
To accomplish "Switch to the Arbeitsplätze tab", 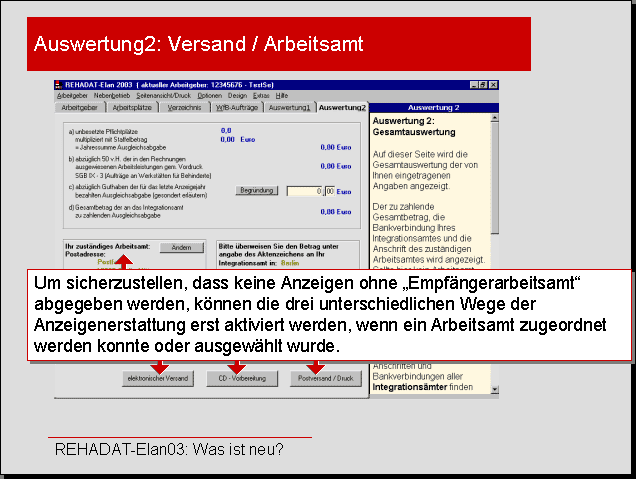I will [131, 107].
